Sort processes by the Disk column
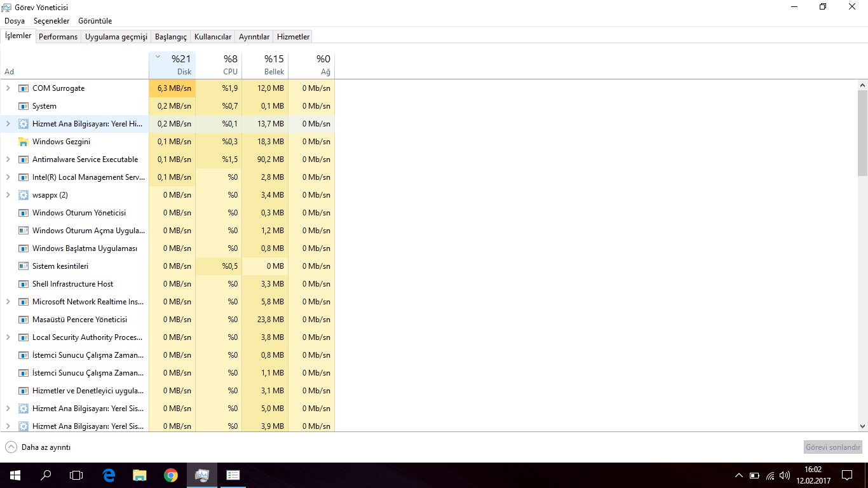The height and width of the screenshot is (488, 868). 172,65
